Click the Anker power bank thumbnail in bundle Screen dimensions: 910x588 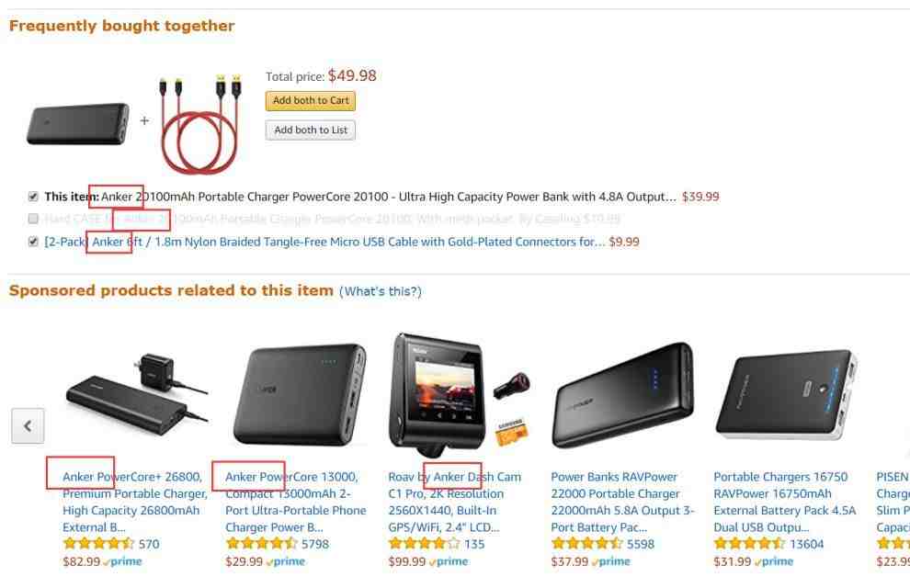click(78, 123)
